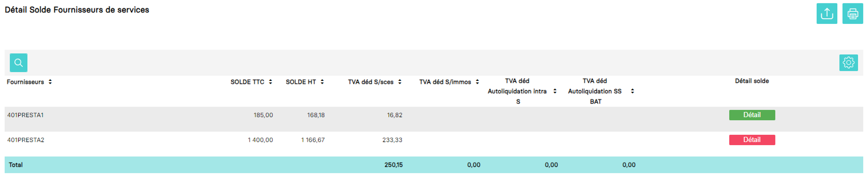This screenshot has width=868, height=176.
Task: Sort by TVA déd S/sces arrows
Action: [x=400, y=82]
